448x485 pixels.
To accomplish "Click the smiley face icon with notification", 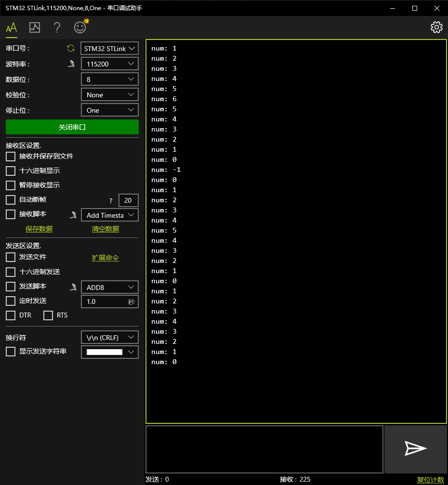I will (79, 27).
